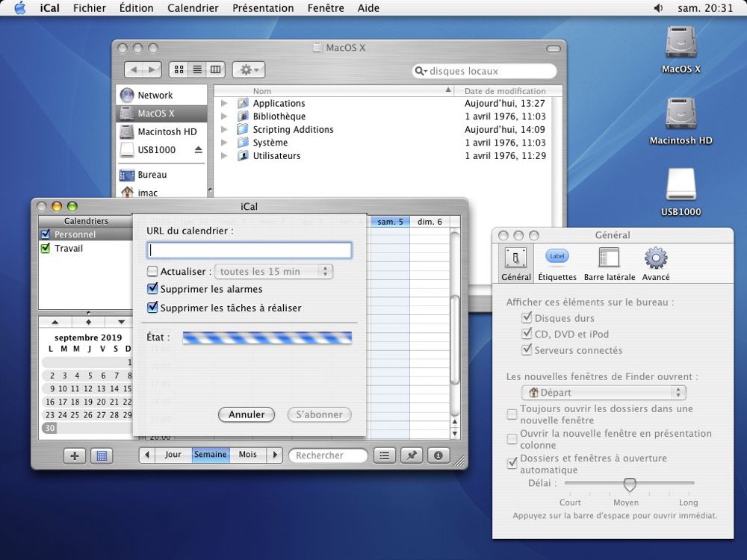Open the Barre latérale preferences pane
This screenshot has width=747, height=560.
[x=610, y=264]
